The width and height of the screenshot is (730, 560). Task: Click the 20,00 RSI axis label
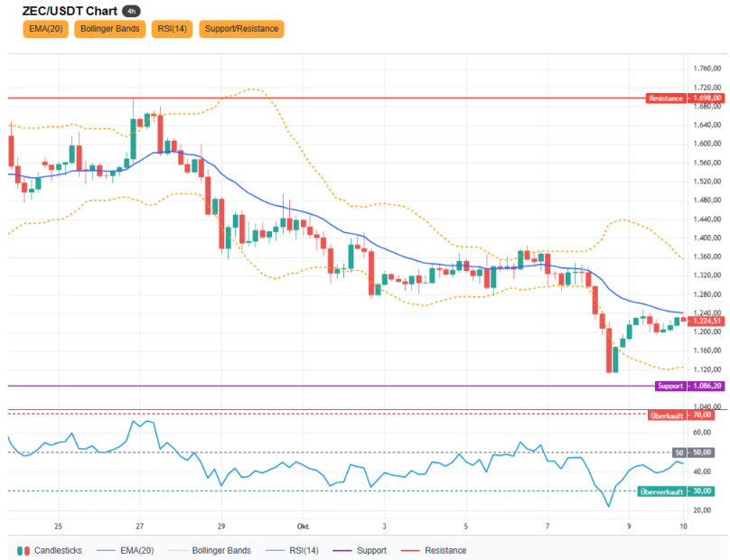(x=702, y=510)
